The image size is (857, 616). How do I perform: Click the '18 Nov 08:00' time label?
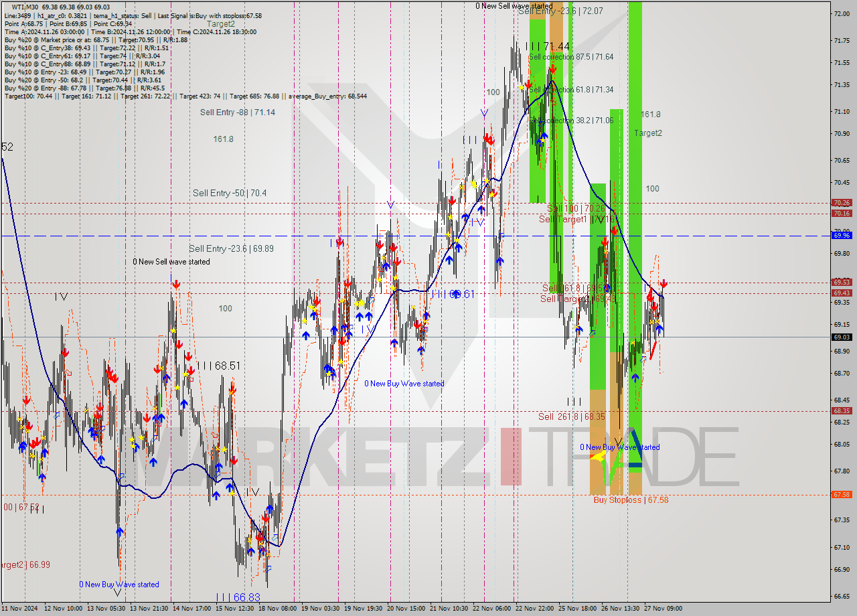(279, 609)
